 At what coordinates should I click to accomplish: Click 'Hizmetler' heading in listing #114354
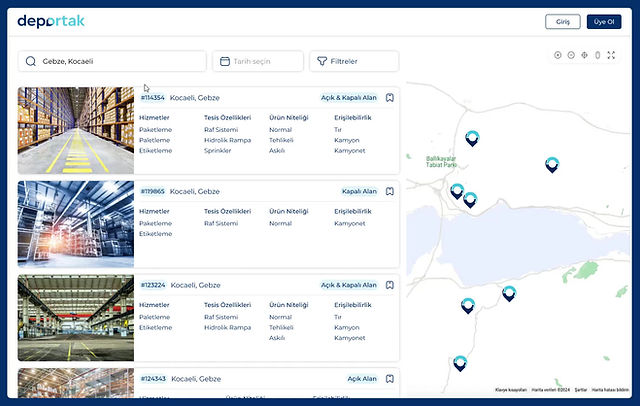point(154,118)
